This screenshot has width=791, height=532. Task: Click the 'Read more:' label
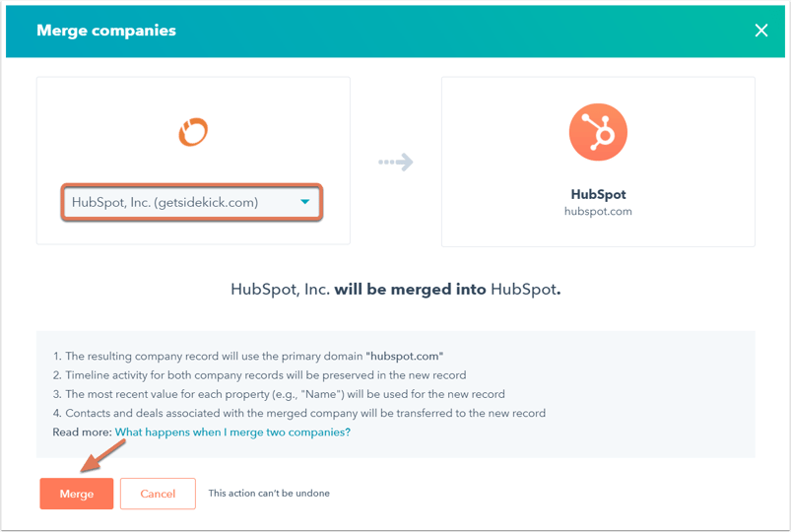tap(82, 432)
